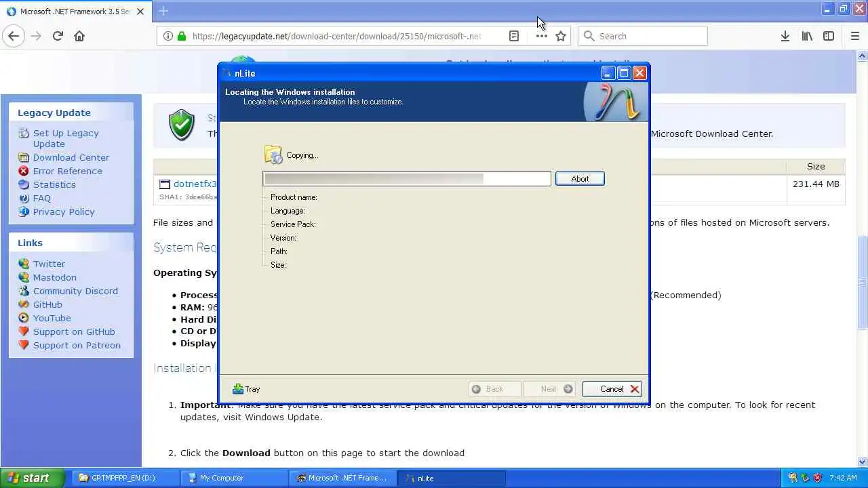Abort the copying operation
This screenshot has width=868, height=488.
coord(580,179)
